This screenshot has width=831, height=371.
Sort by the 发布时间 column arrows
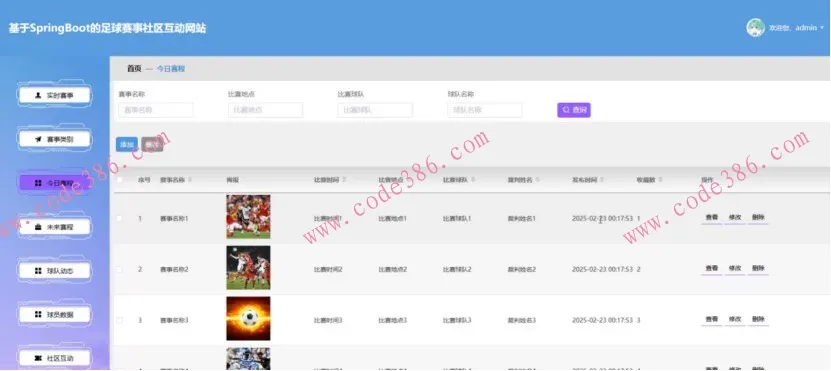coord(603,180)
